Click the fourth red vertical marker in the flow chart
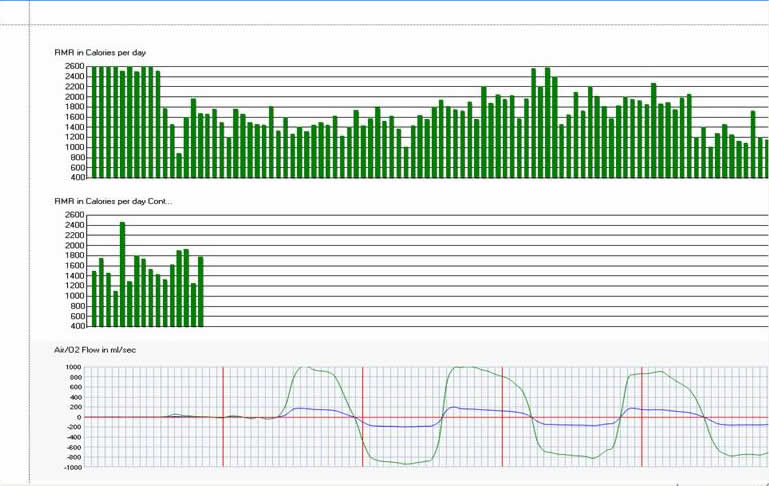The width and height of the screenshot is (769, 486). [x=641, y=416]
